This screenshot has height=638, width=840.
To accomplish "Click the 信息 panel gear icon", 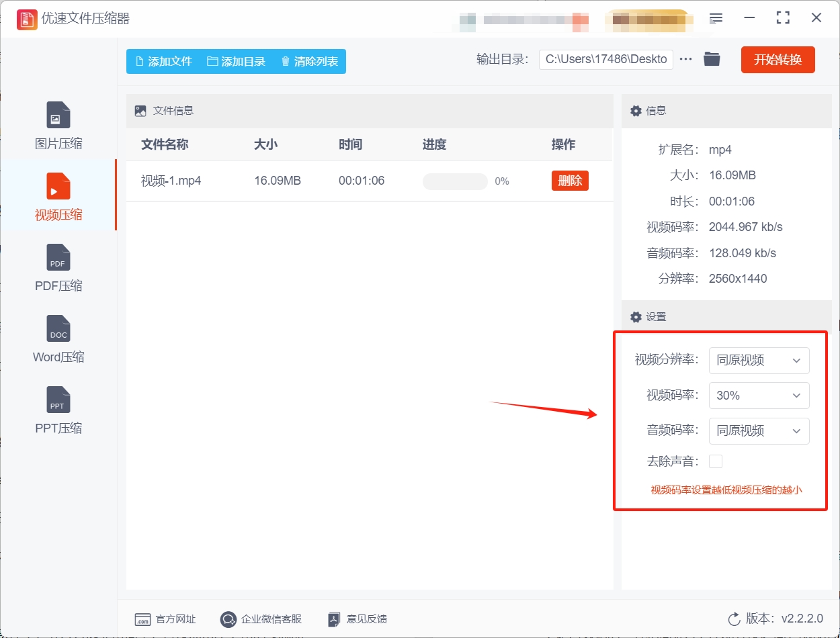I will click(x=636, y=111).
